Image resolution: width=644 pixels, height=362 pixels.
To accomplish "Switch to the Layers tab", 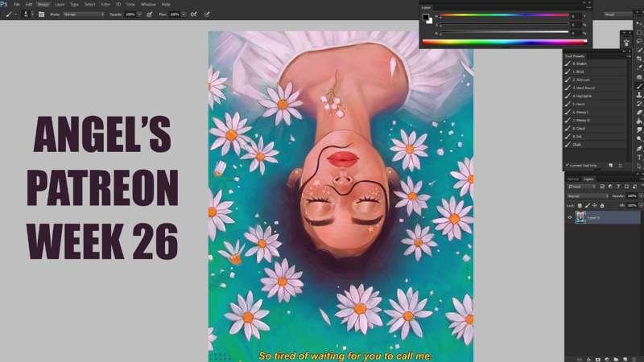I will 589,179.
